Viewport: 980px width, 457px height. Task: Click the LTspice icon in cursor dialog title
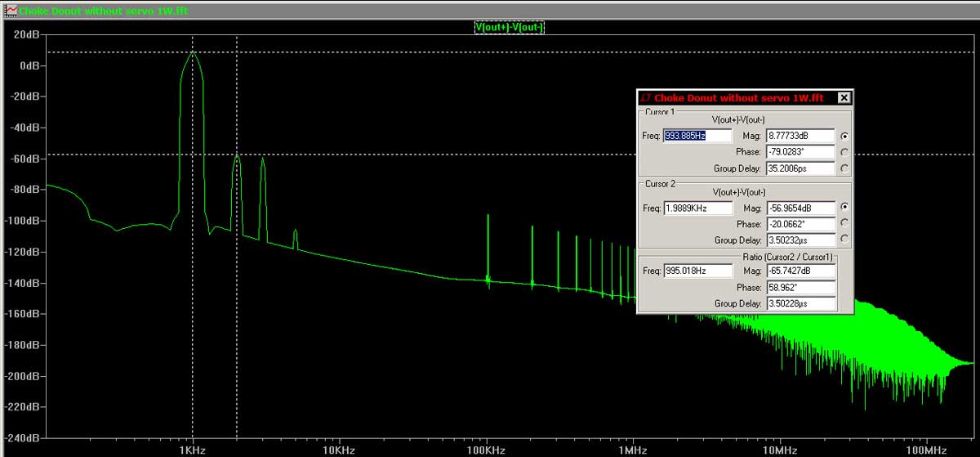point(645,98)
